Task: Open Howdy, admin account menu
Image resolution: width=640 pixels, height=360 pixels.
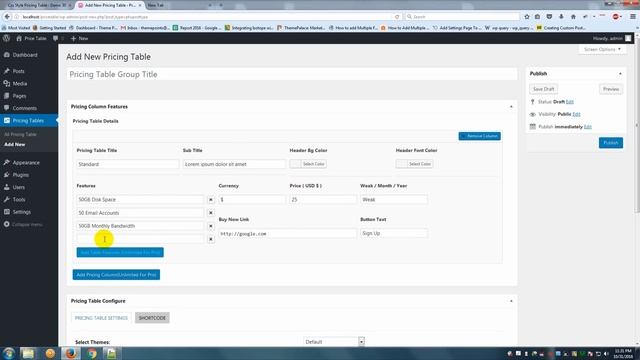Action: [612, 38]
